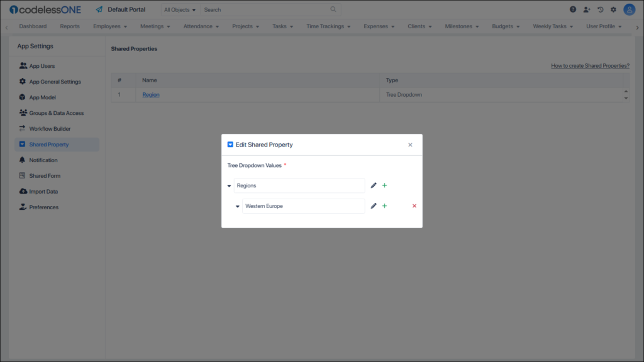Viewport: 644px width, 362px height.
Task: Open How to create Shared Properties link
Action: pos(590,65)
